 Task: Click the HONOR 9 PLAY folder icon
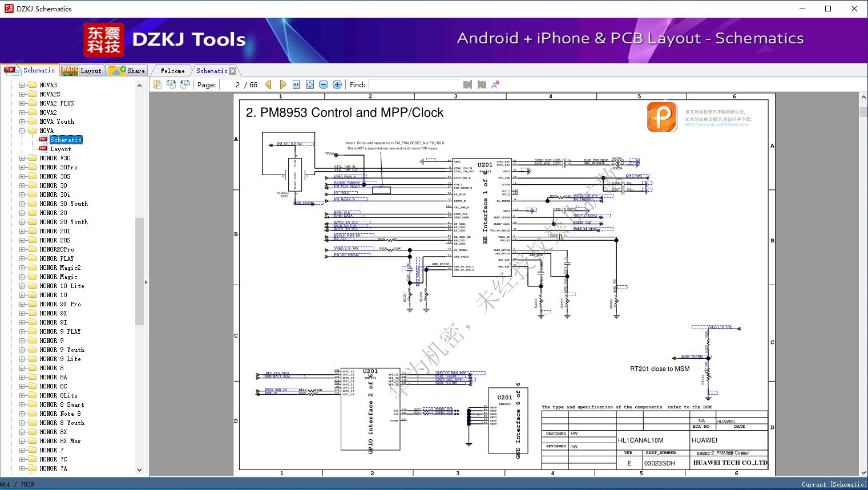(x=32, y=331)
